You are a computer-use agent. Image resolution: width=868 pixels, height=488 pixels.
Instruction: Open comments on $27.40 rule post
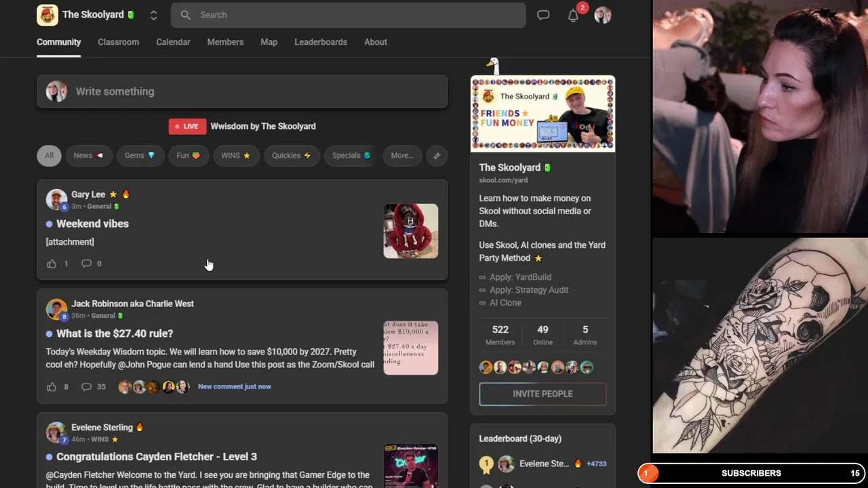pos(86,387)
